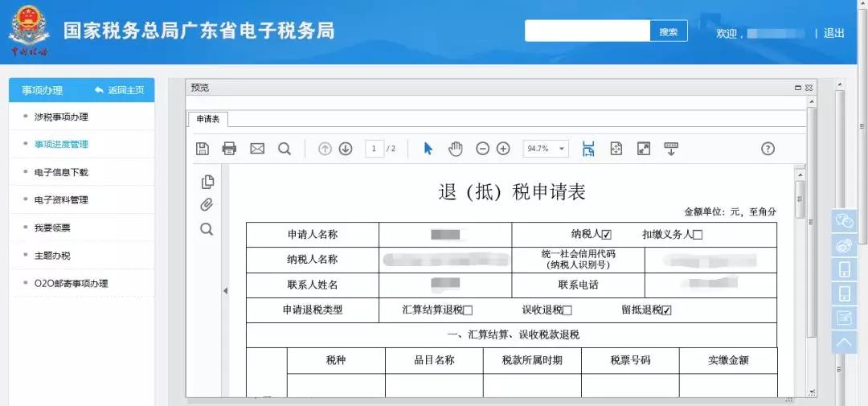Open first mobile phone sidebar icon
The image size is (868, 406).
click(844, 270)
